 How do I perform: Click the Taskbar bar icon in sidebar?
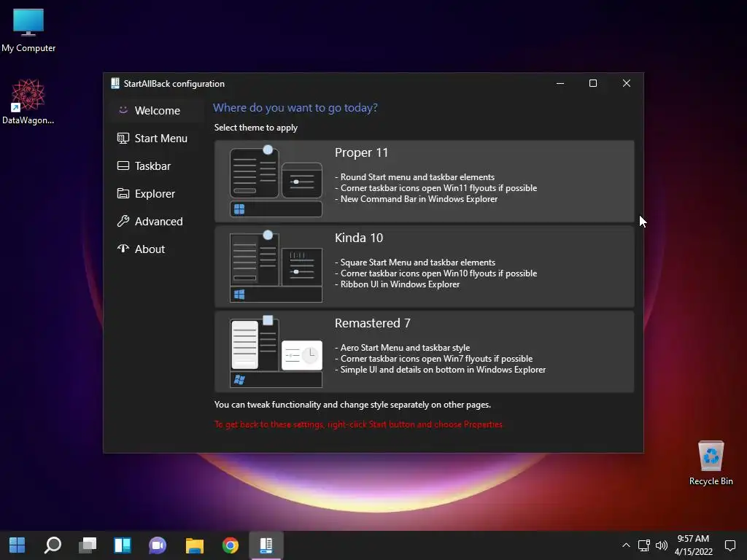(123, 166)
